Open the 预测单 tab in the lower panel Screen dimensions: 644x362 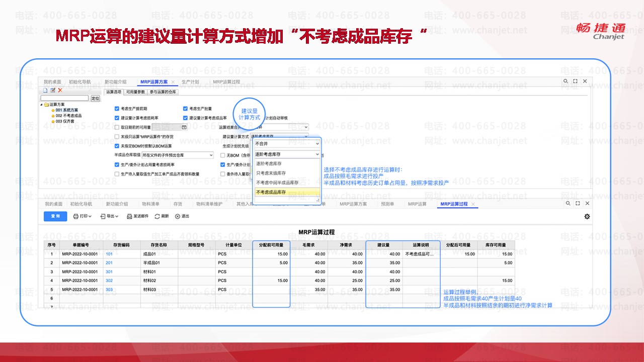pos(387,204)
